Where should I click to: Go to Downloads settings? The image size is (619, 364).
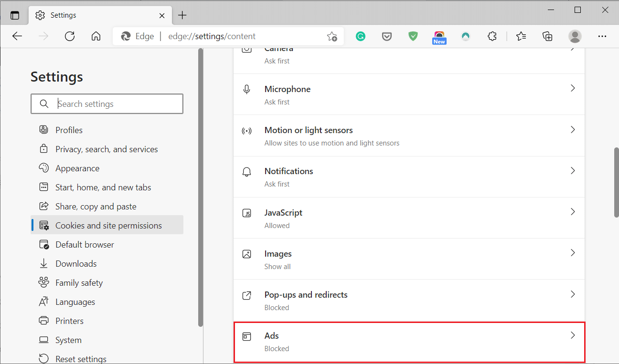pos(76,264)
